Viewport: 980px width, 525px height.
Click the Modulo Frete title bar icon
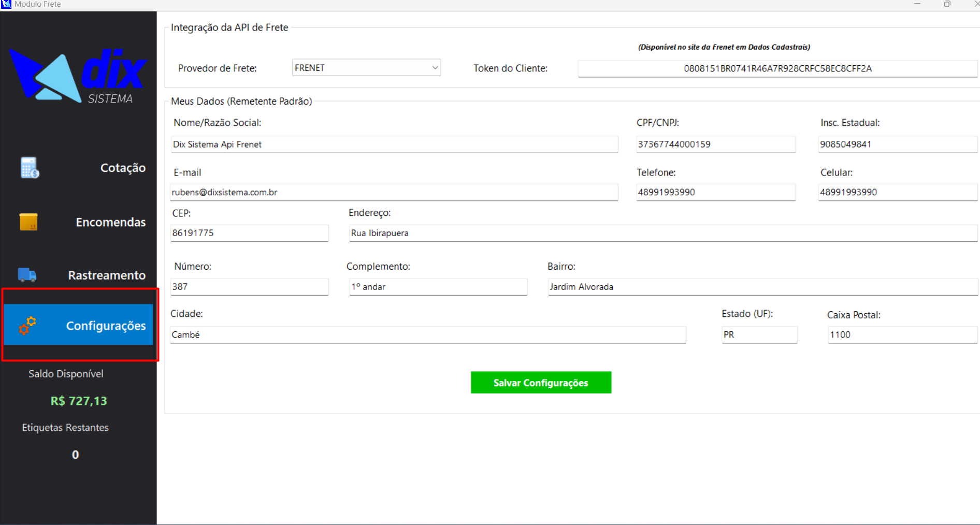(6, 4)
